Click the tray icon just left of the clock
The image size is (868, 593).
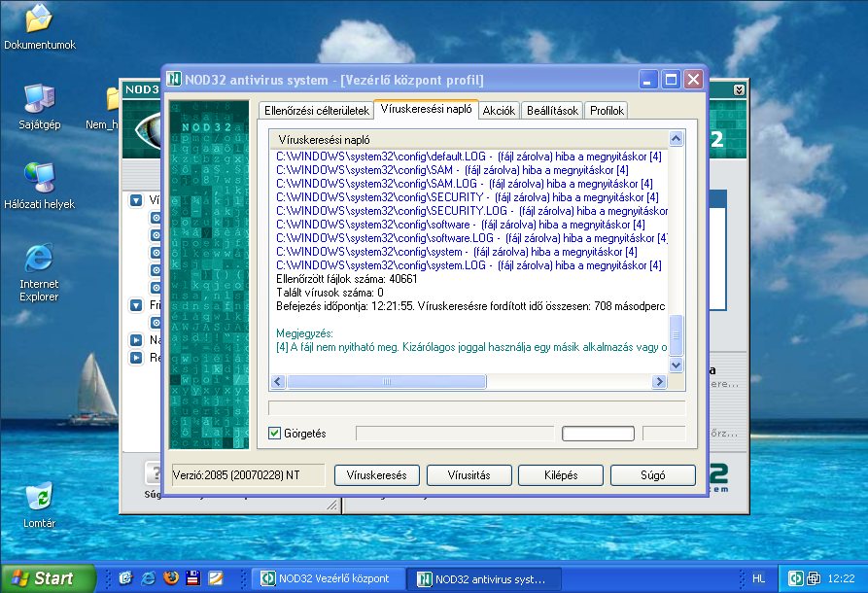pyautogui.click(x=814, y=578)
